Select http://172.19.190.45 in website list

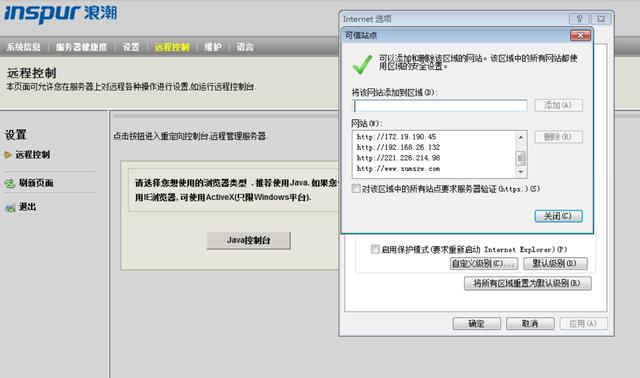coord(396,137)
